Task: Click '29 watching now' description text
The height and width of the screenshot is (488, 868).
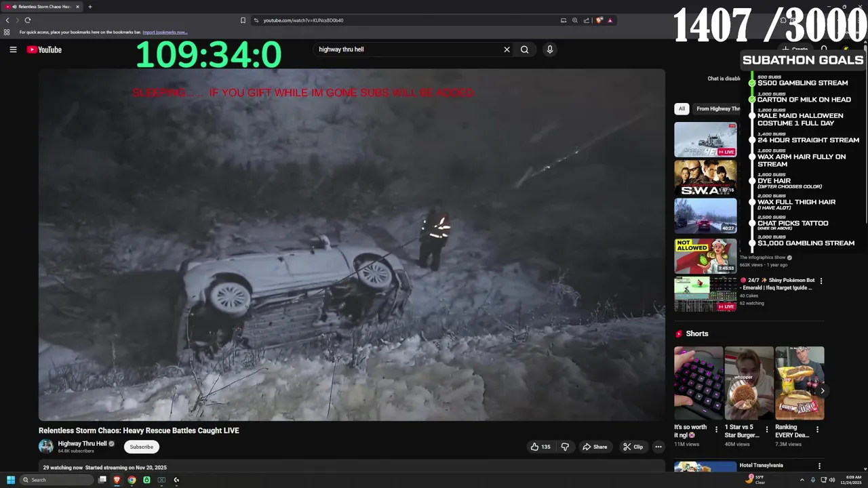Action: tap(63, 468)
